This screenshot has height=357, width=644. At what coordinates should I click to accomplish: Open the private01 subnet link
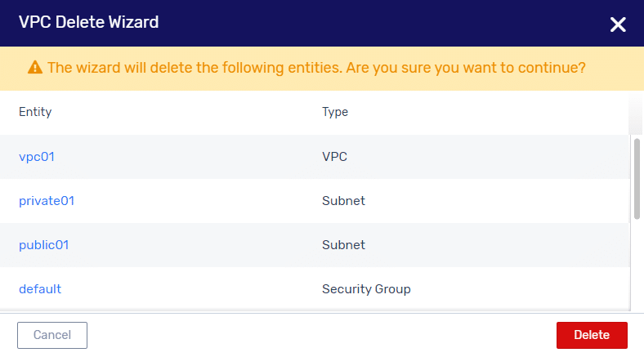47,201
